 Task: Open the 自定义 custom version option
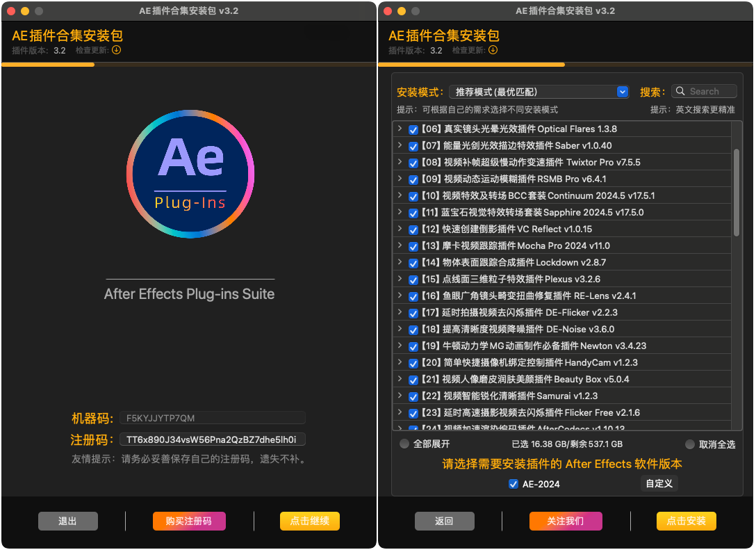659,483
